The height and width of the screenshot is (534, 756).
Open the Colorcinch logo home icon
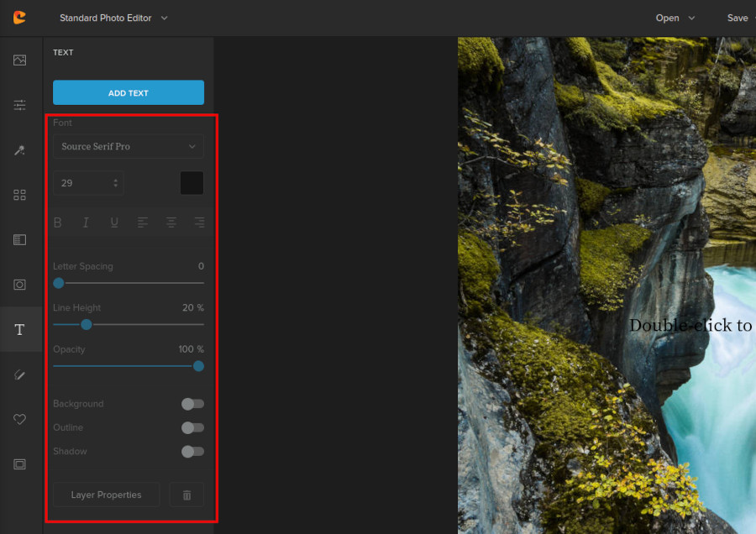click(19, 17)
